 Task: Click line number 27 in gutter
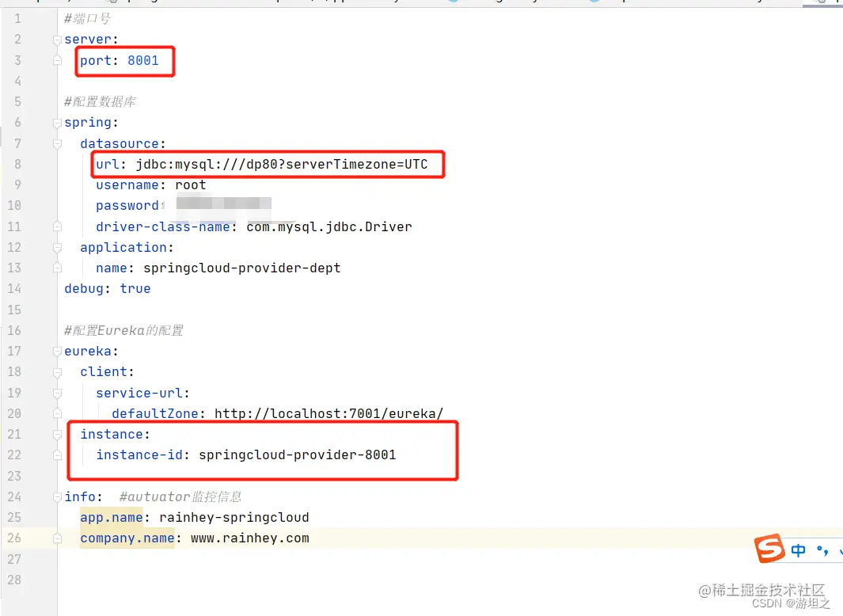tap(14, 559)
